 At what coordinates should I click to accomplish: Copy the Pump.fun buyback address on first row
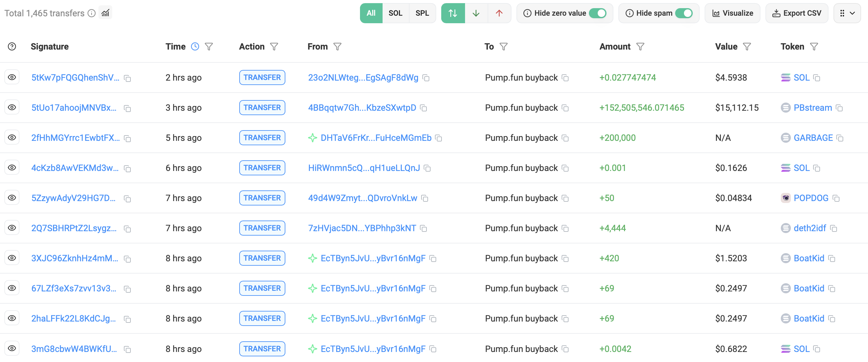(565, 78)
